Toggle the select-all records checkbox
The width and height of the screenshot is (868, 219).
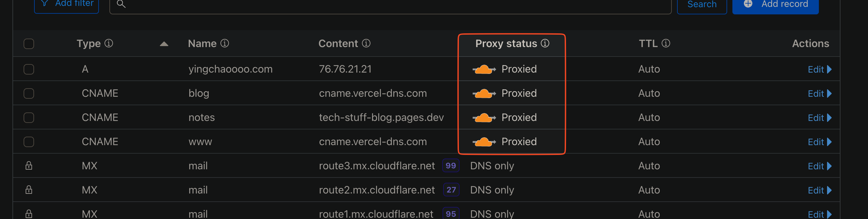29,44
